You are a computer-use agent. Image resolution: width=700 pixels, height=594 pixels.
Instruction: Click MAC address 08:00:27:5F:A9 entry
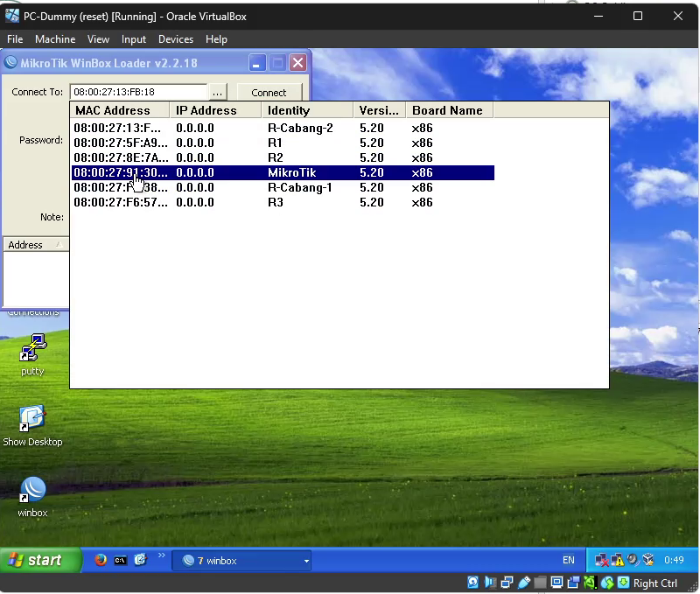121,143
